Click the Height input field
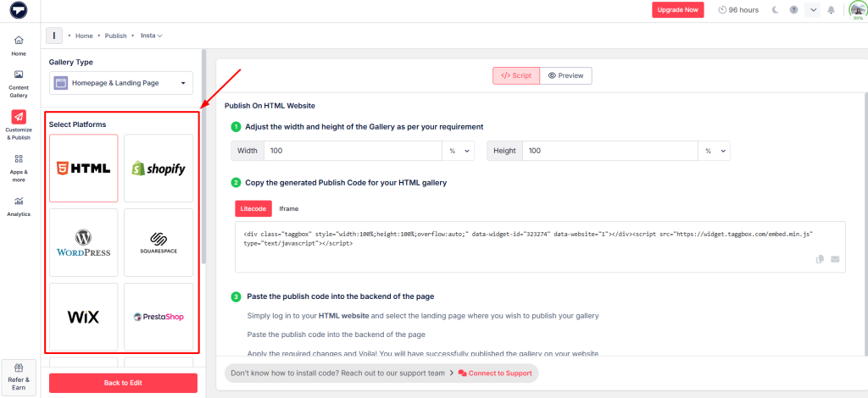Viewport: 868px width, 398px height. point(610,151)
